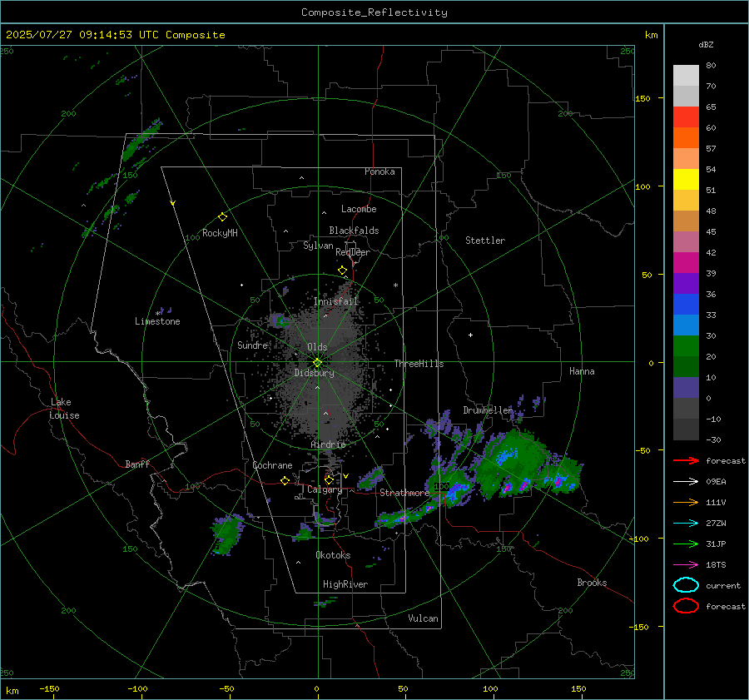
Task: Click the red 60-65 dBZ color band
Action: 686,117
